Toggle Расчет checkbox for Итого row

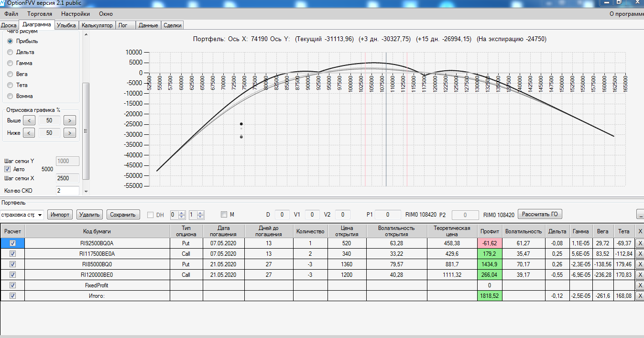pyautogui.click(x=12, y=295)
